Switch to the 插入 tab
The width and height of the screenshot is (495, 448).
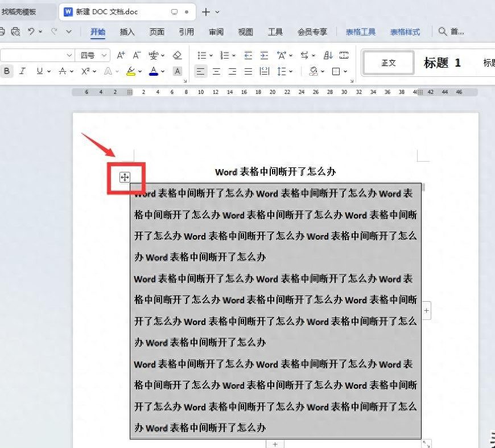click(x=127, y=32)
